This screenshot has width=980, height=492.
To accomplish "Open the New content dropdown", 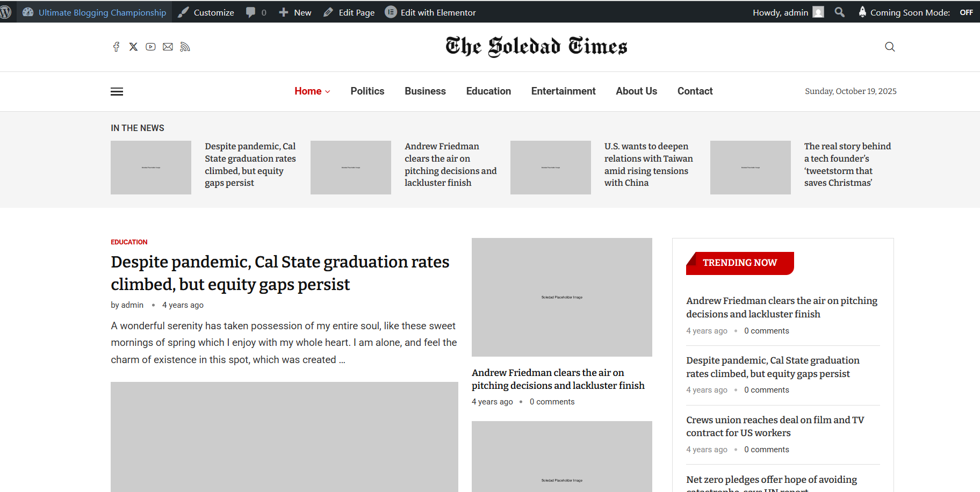I will (295, 12).
